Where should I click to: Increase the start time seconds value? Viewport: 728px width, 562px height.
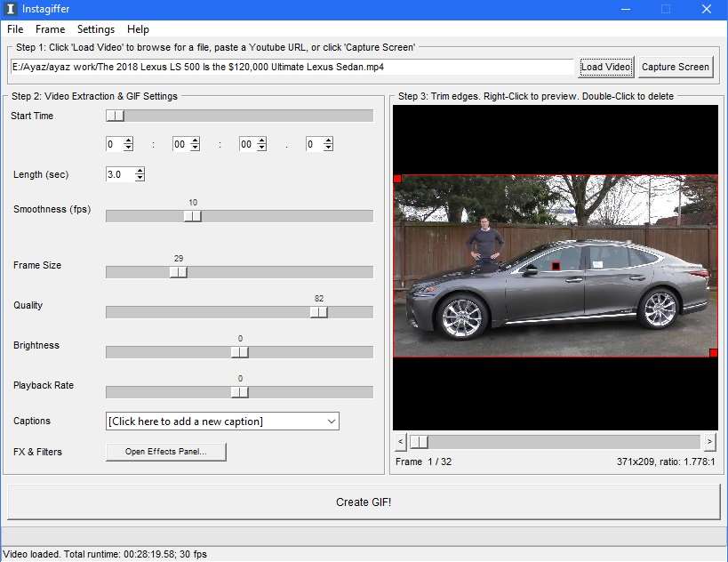click(262, 140)
